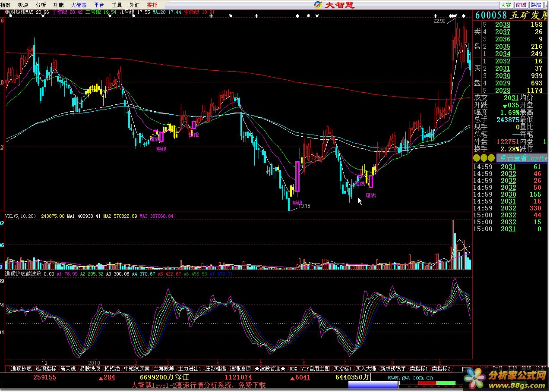Select the 中短线买卖 indicator tab
This screenshot has height=392, width=550.
tap(137, 369)
